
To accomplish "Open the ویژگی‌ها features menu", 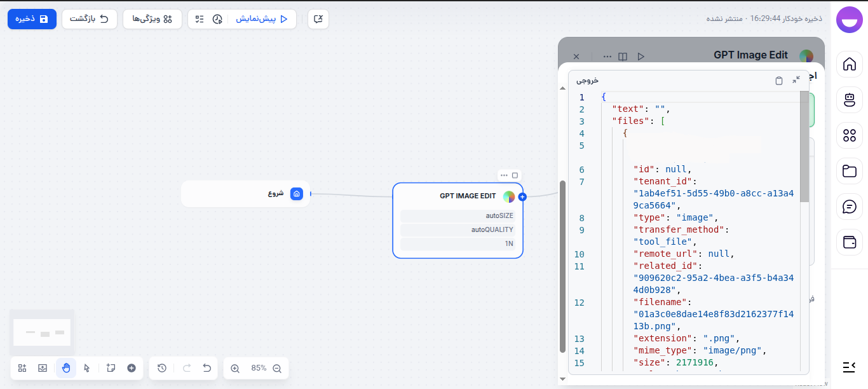I will [x=153, y=19].
